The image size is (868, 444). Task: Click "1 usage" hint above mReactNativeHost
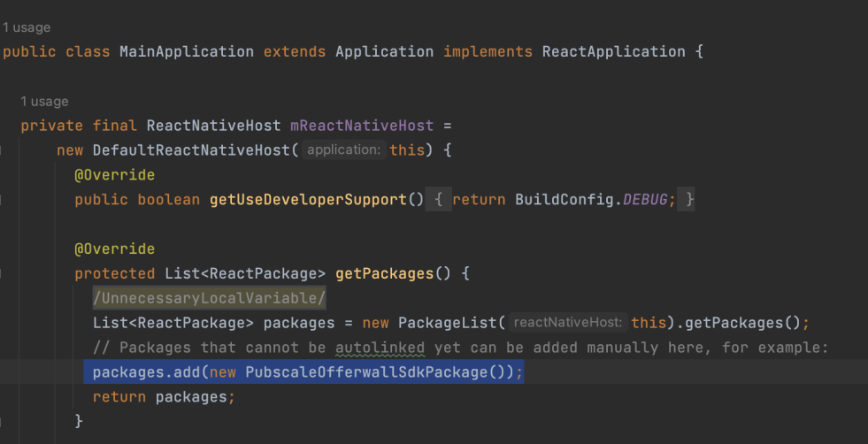(x=44, y=102)
